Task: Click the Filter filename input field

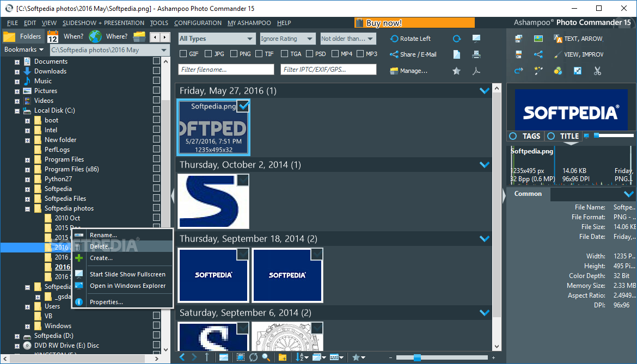Action: pos(226,70)
